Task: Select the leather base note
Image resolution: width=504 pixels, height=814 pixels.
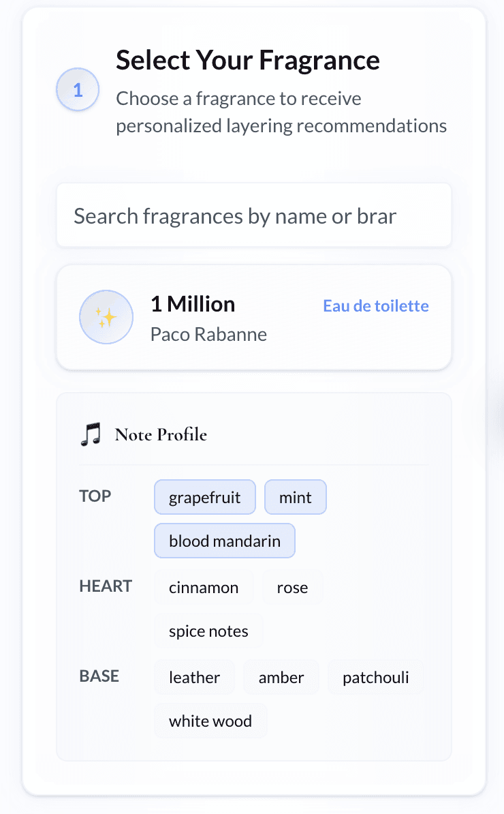Action: click(x=194, y=678)
